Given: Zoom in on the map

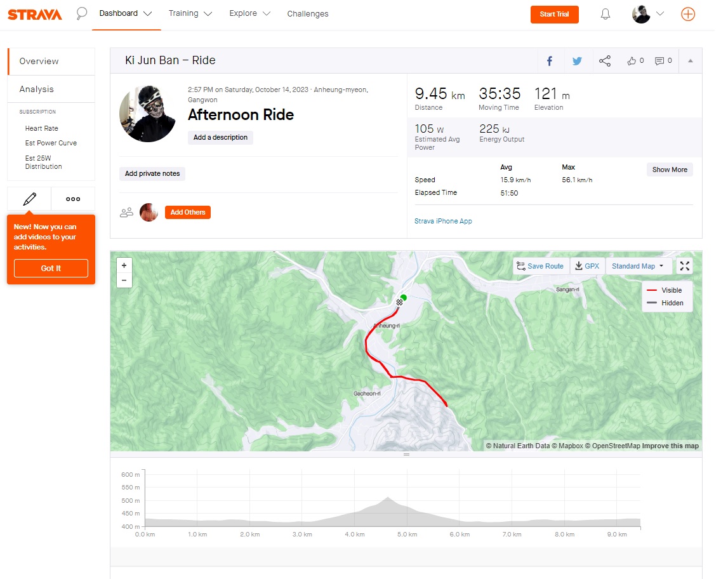Looking at the screenshot, I should pos(124,265).
